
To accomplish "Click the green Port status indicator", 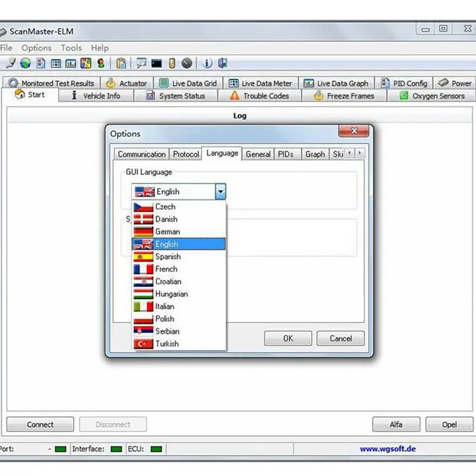I will pyautogui.click(x=61, y=449).
